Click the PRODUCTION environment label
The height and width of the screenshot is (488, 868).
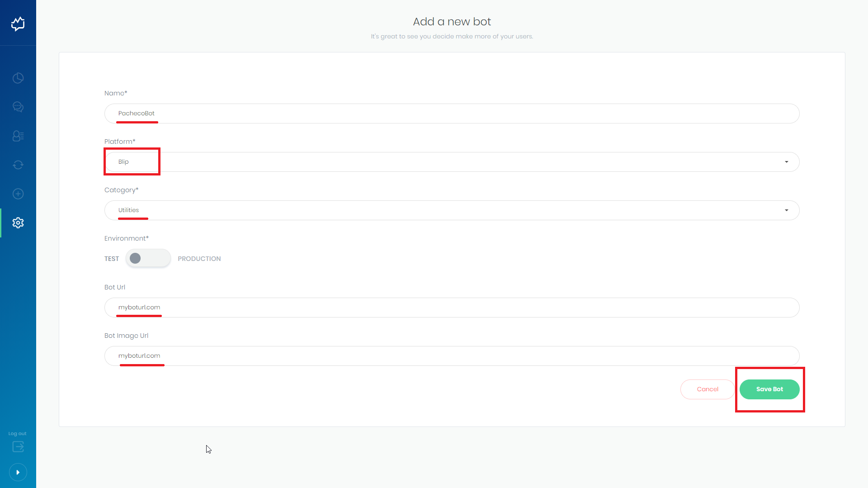pyautogui.click(x=199, y=259)
